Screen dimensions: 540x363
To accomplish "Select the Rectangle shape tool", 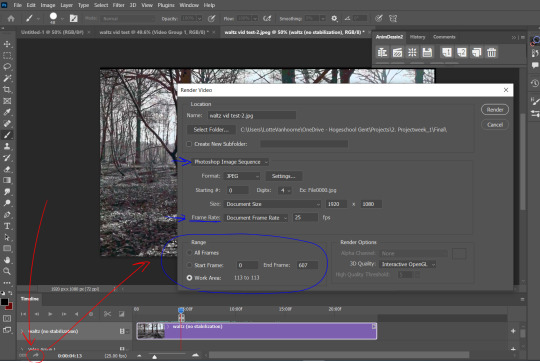I will pos(7,248).
